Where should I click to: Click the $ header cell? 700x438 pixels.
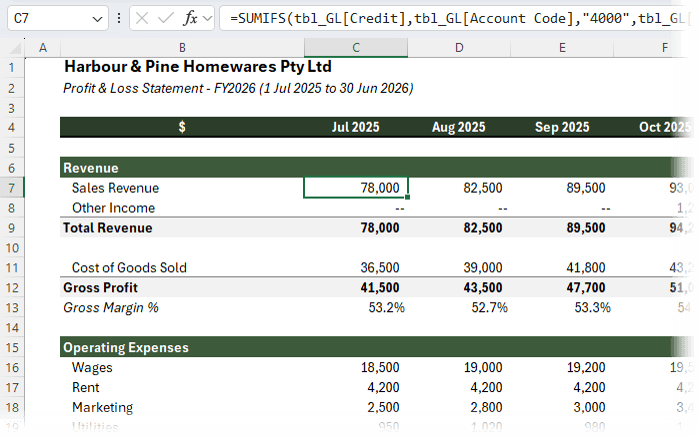(182, 127)
